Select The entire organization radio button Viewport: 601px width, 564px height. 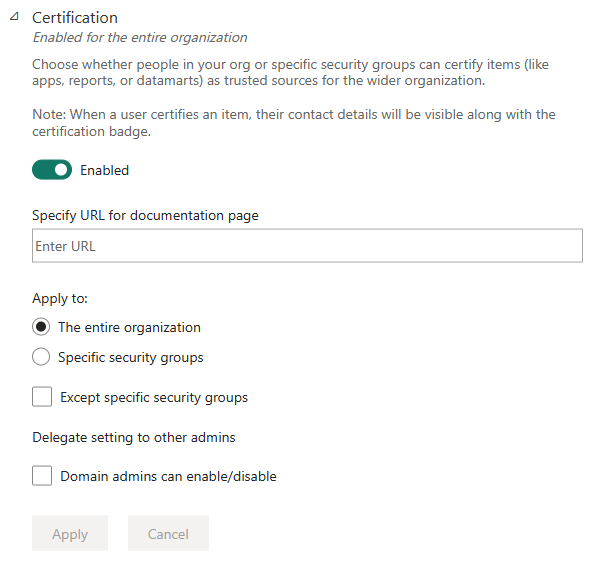coord(41,327)
